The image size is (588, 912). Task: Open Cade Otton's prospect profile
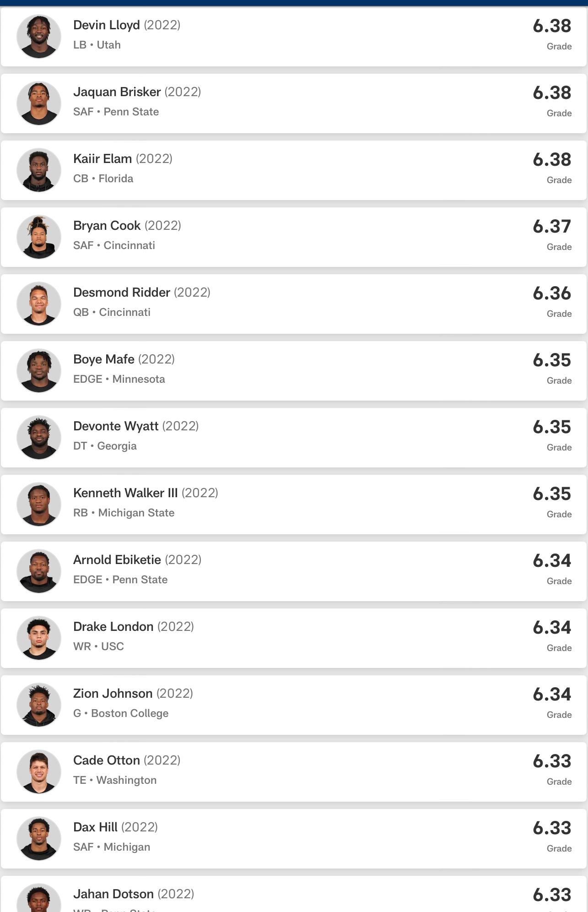[x=294, y=772]
